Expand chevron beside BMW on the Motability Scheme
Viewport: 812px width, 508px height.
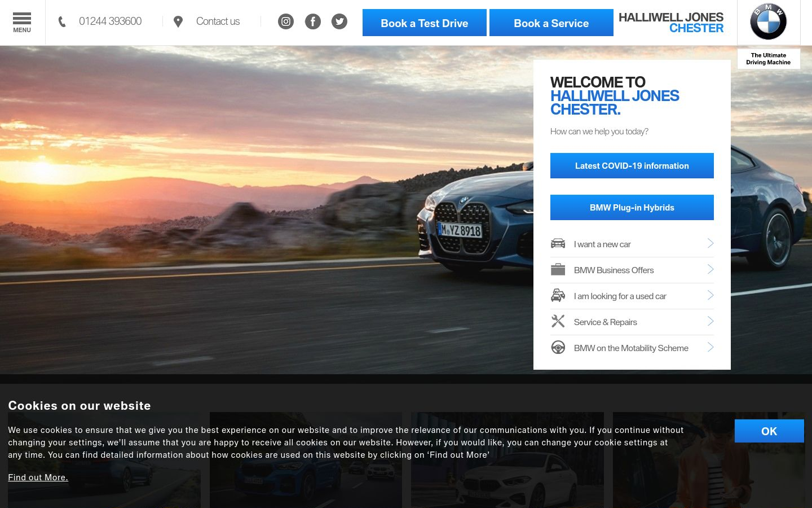pos(710,347)
